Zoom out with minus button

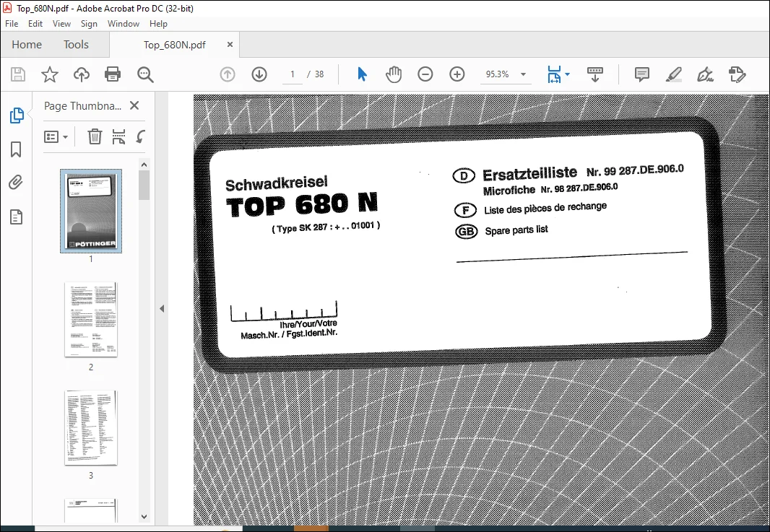425,74
